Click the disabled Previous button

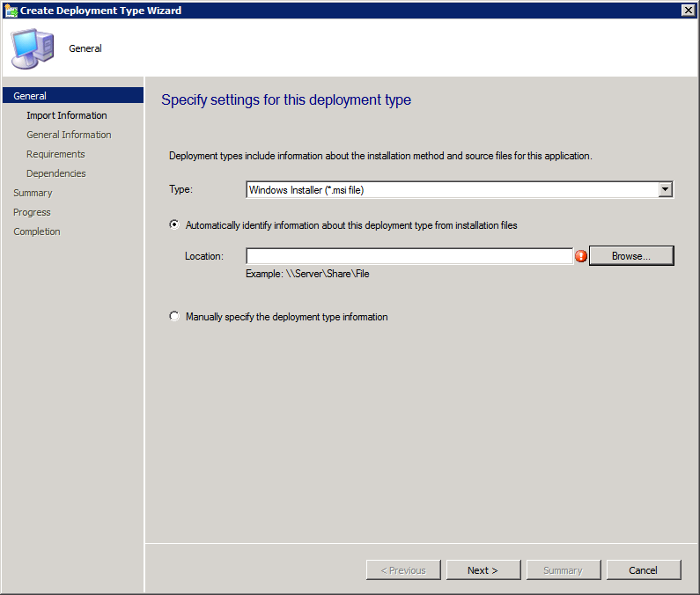(x=403, y=570)
